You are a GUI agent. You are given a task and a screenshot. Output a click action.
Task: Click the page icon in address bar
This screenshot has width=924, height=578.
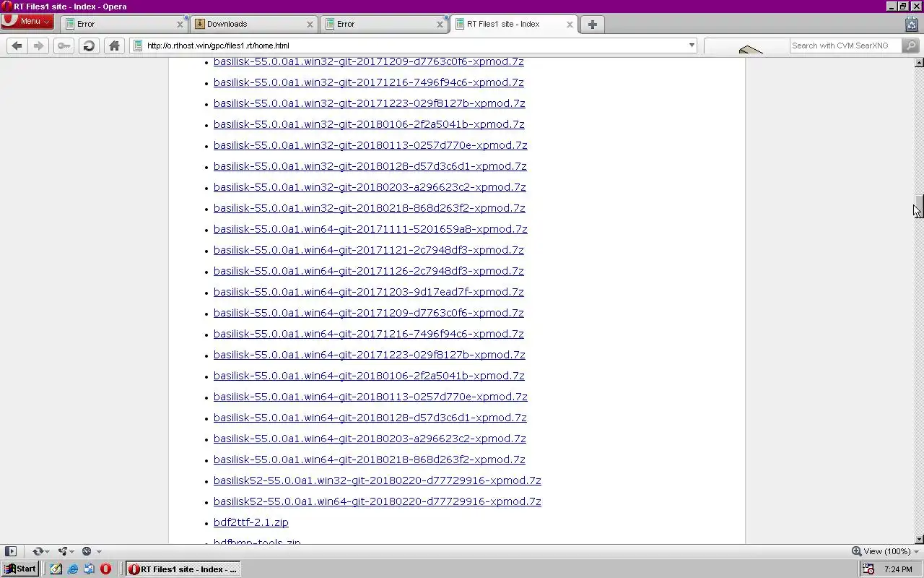[x=138, y=46]
